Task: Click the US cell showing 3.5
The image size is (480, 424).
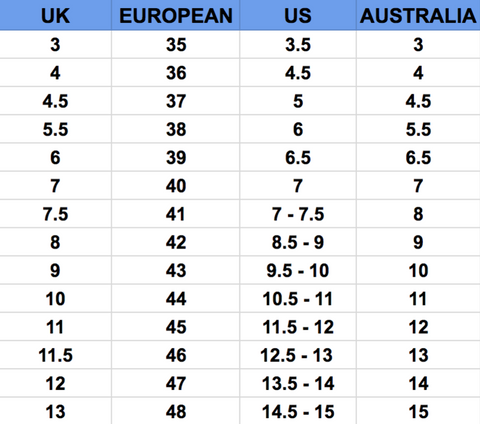Action: [298, 45]
